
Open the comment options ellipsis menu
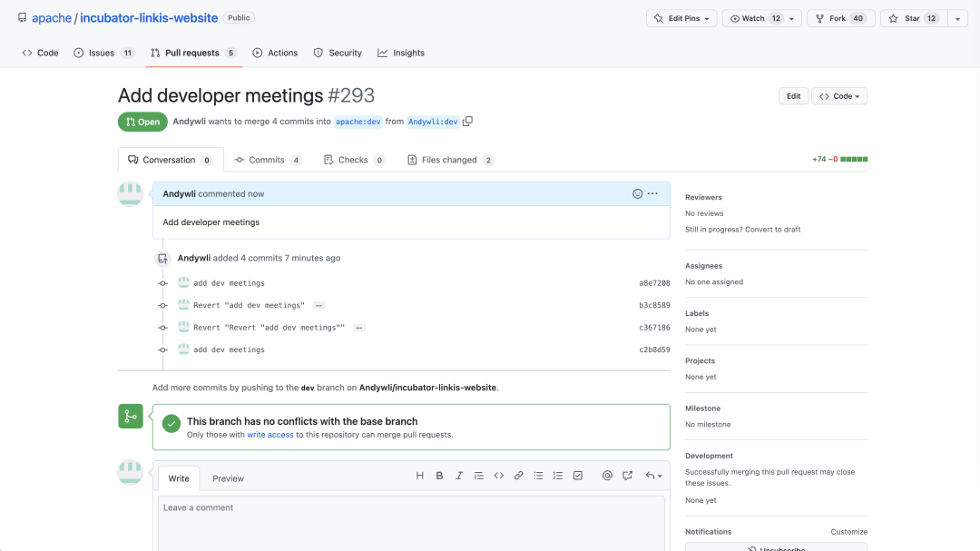click(x=652, y=194)
